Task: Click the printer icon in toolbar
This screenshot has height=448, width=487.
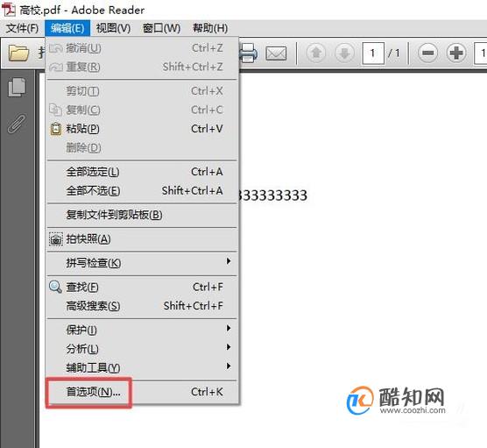Action: coord(249,53)
